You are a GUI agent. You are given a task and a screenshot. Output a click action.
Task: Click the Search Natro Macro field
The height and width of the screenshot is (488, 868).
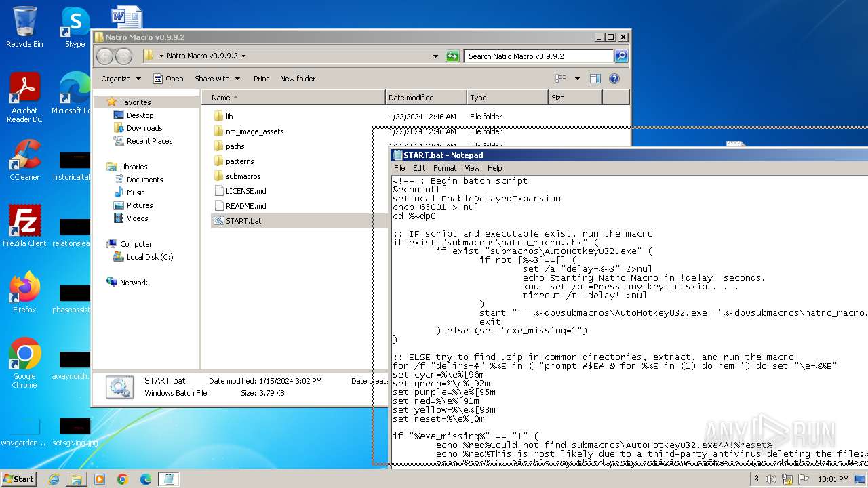pos(538,56)
